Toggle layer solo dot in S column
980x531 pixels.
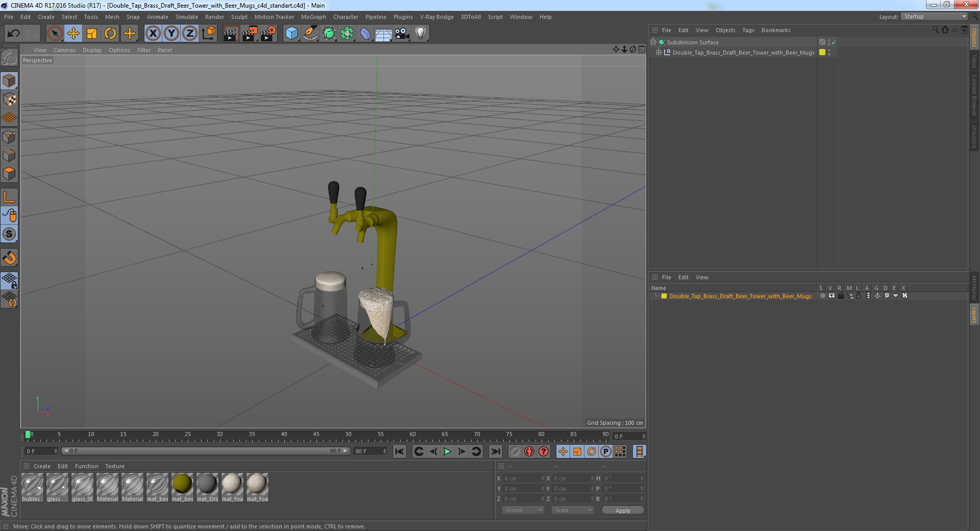coord(822,296)
